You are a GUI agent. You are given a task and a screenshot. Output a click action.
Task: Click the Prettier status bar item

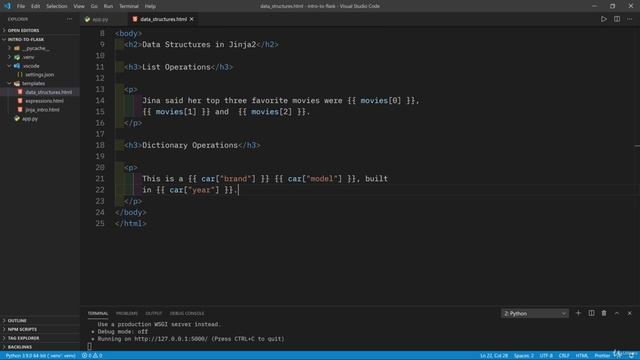pyautogui.click(x=602, y=356)
